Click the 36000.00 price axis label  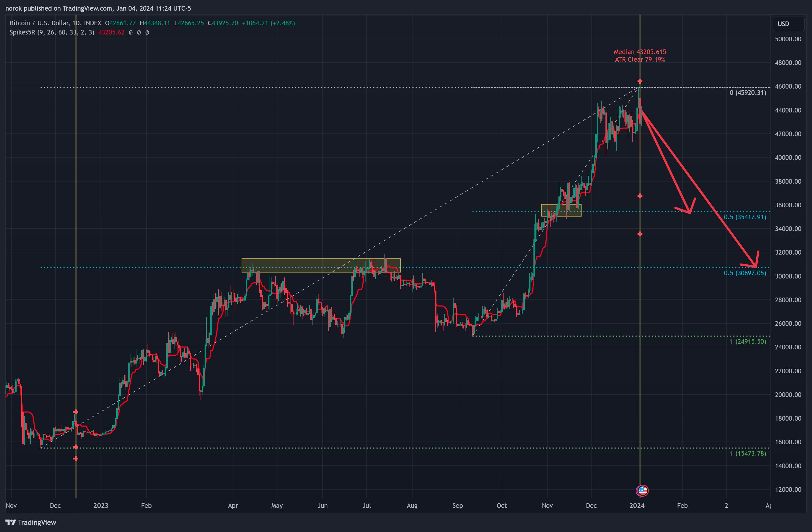point(788,205)
